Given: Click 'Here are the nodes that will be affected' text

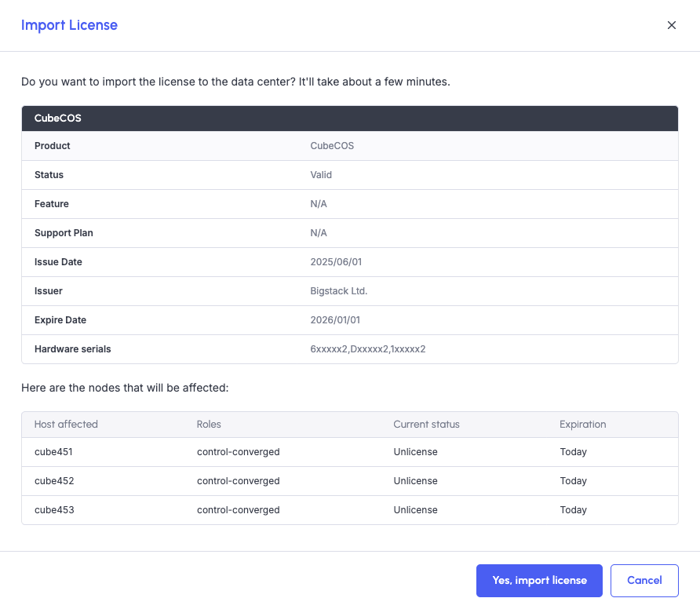Looking at the screenshot, I should click(125, 388).
